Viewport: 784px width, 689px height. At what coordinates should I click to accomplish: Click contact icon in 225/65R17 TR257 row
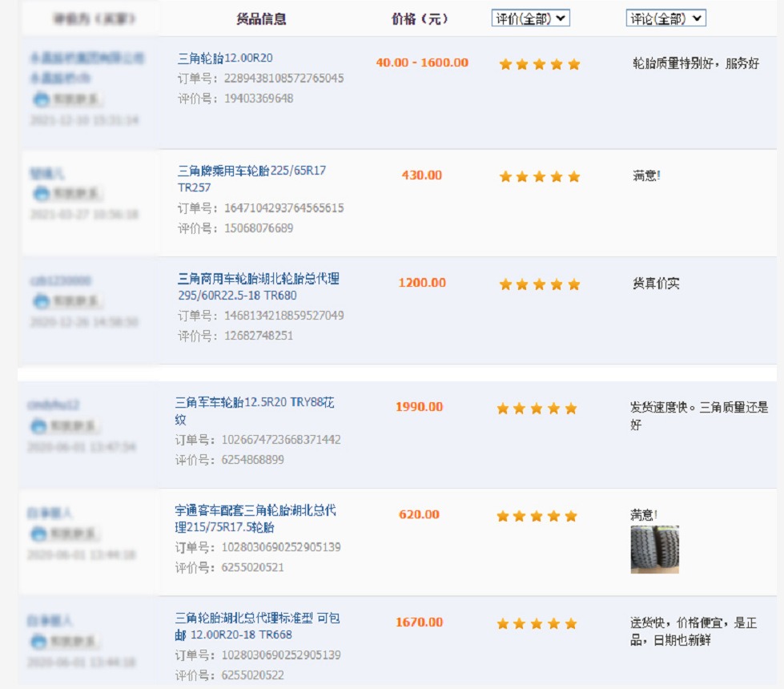click(68, 194)
